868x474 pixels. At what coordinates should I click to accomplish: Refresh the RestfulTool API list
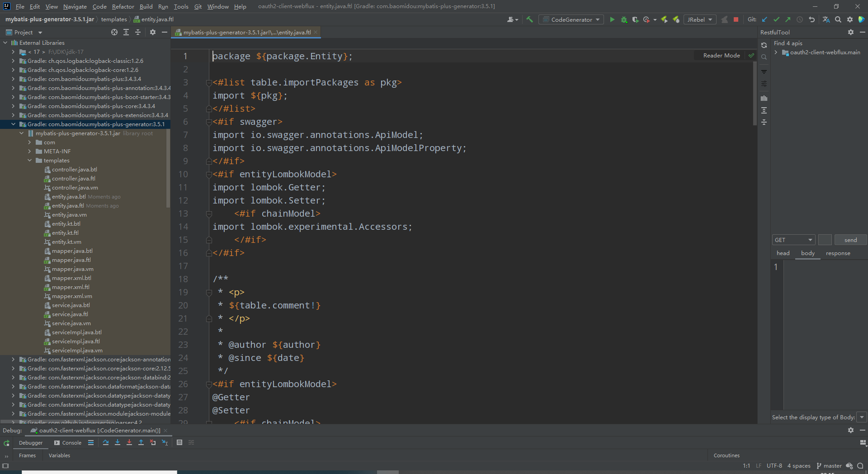pos(764,45)
